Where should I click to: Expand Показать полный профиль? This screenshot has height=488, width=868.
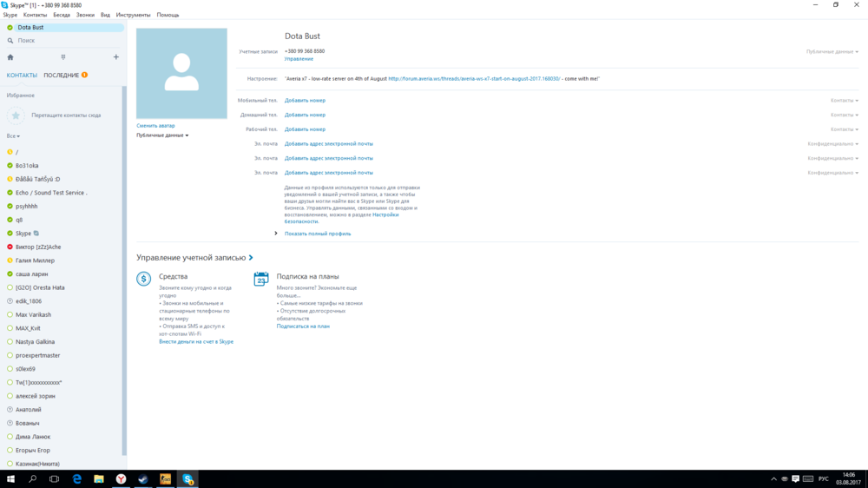[318, 234]
